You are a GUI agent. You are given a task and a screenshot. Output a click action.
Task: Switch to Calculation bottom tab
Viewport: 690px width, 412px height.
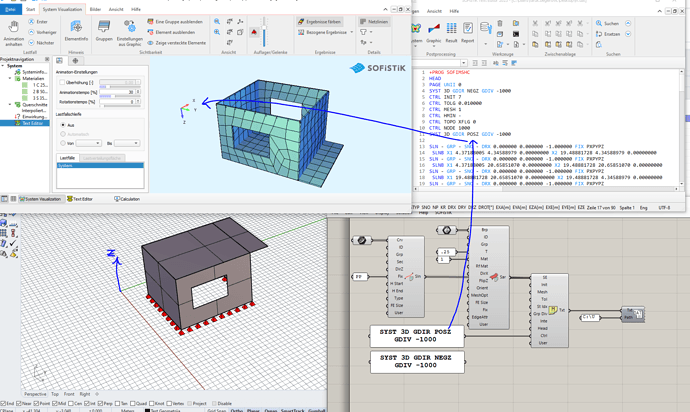[127, 199]
